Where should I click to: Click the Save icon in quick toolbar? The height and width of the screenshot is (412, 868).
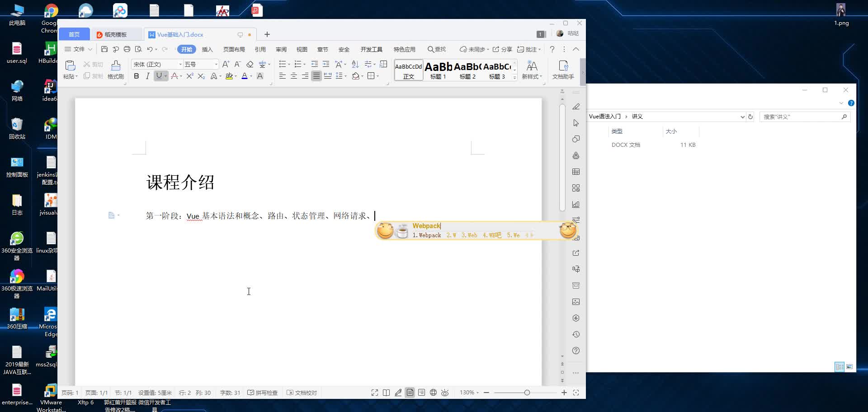click(x=104, y=49)
